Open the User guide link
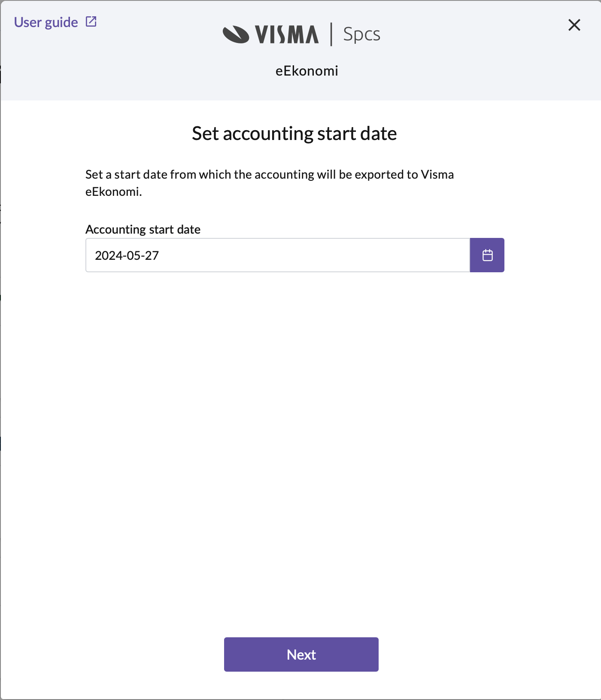This screenshot has width=601, height=700. [46, 22]
